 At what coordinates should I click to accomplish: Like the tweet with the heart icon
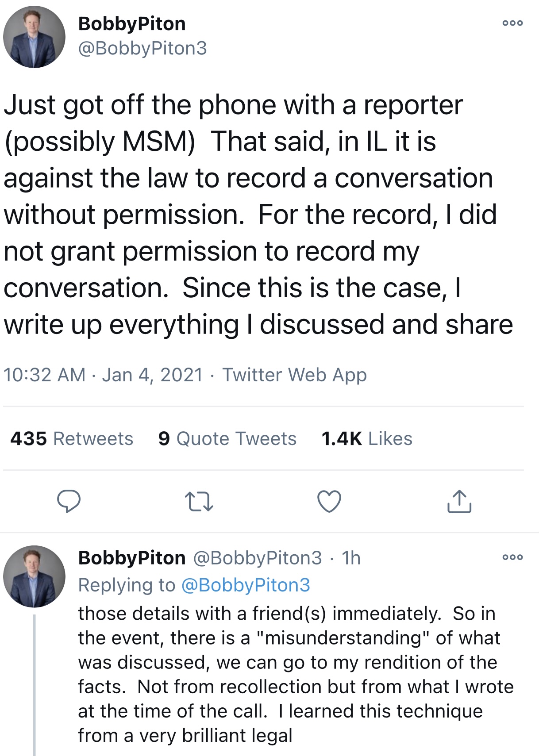click(329, 502)
